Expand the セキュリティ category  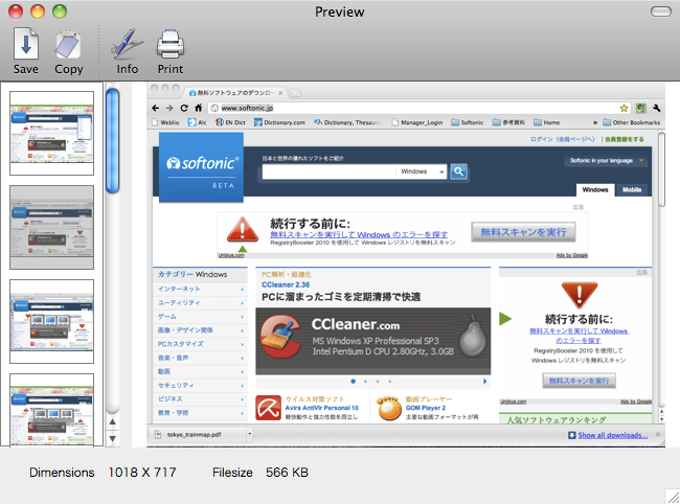pyautogui.click(x=200, y=385)
